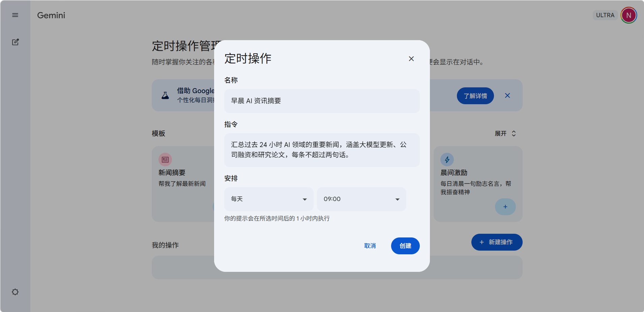Click the 创建 button
This screenshot has width=644, height=312.
point(405,246)
